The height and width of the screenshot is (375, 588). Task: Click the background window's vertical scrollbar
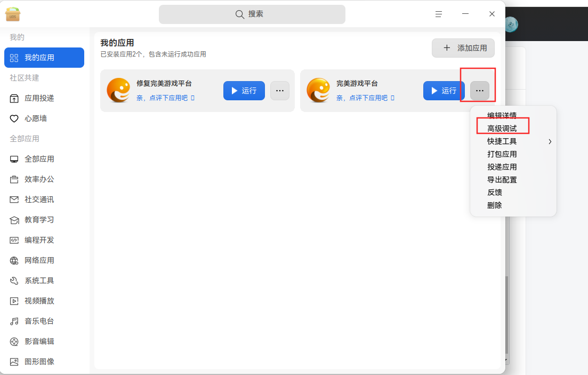click(506, 315)
